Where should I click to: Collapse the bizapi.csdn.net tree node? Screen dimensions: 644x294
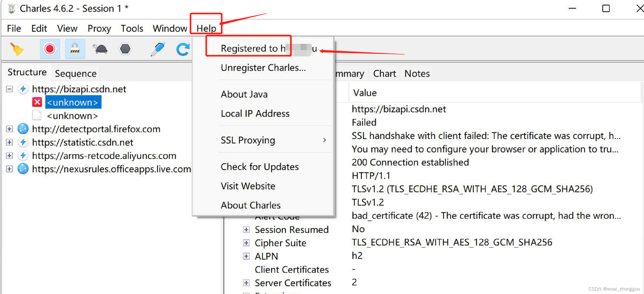tap(9, 89)
